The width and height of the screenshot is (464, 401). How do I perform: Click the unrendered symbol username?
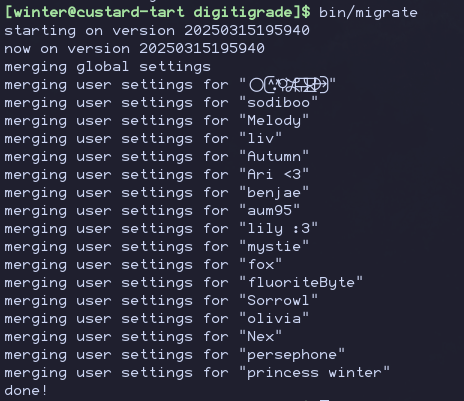pyautogui.click(x=289, y=85)
